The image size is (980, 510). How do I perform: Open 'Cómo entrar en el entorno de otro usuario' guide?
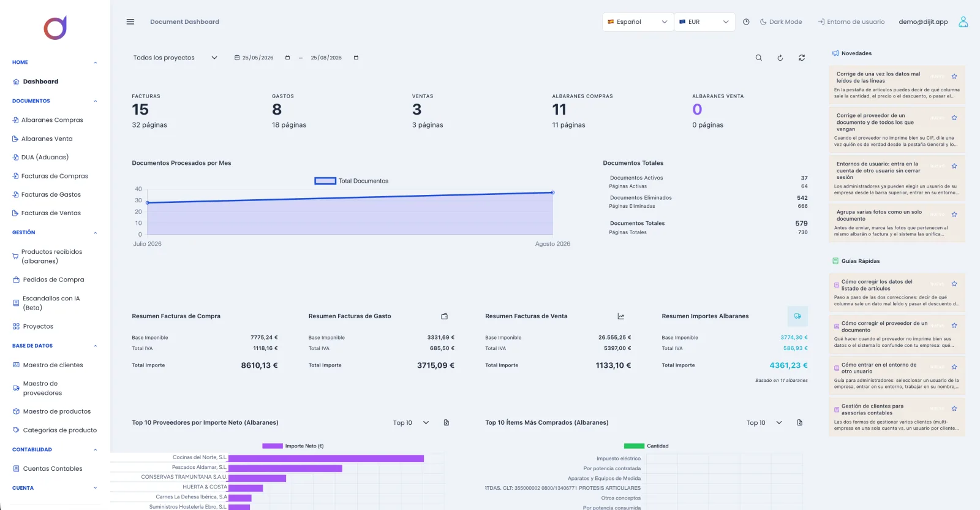click(x=897, y=376)
